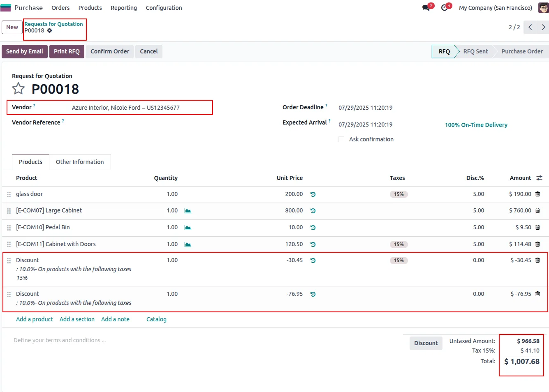Toggle the Ask confirmation checkbox
The width and height of the screenshot is (549, 392).
341,139
